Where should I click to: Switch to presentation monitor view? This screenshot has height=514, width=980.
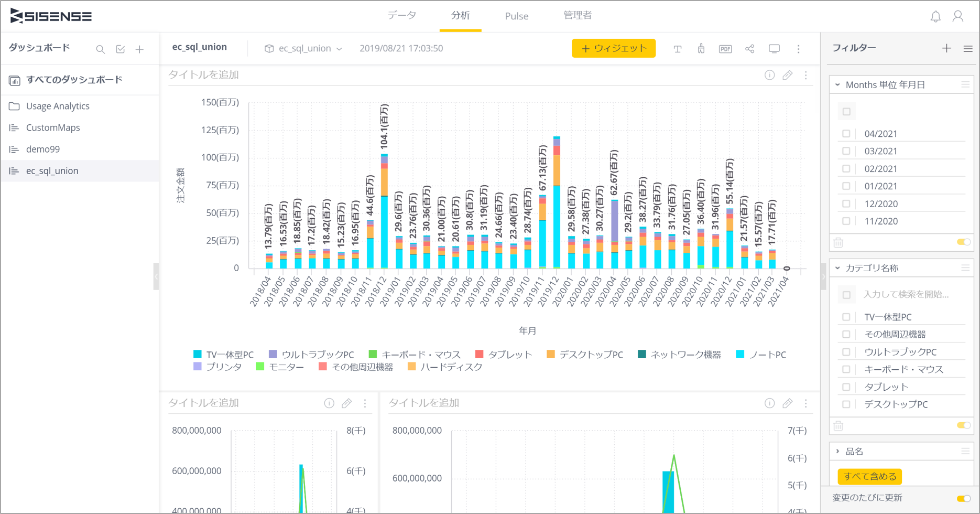coord(774,49)
